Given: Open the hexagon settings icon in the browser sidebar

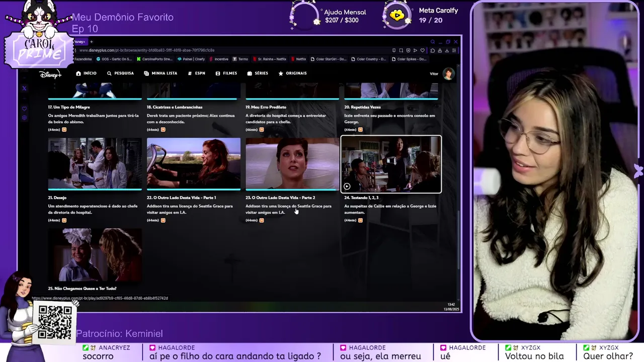Looking at the screenshot, I should 24,118.
